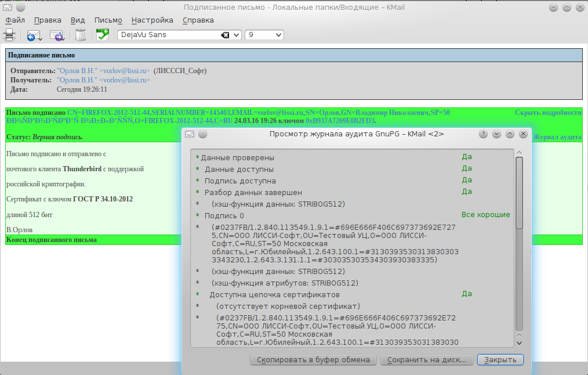Open audit log dialog window menu icon
The image size is (588, 375).
coord(190,134)
